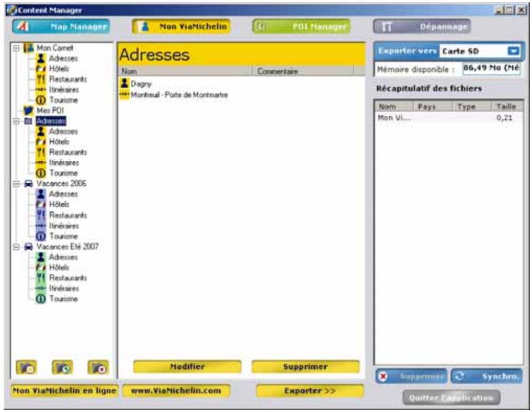
Task: Click the delete folder icon button
Action: (x=98, y=368)
